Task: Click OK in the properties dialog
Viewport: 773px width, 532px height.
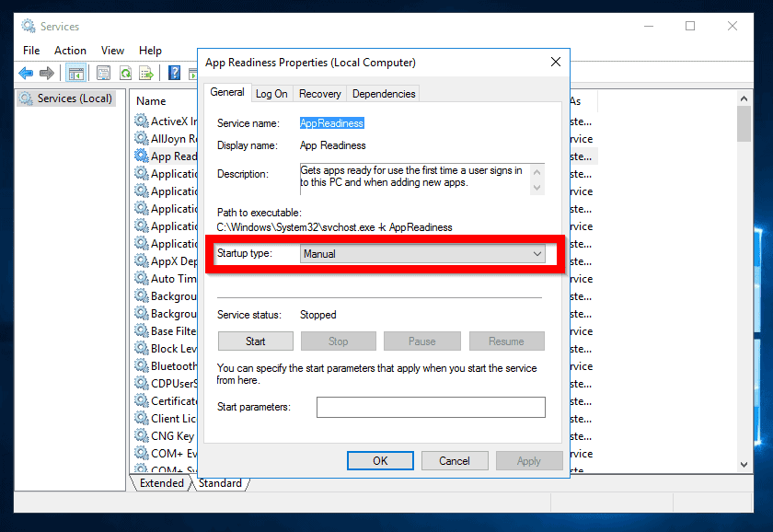Action: point(380,460)
